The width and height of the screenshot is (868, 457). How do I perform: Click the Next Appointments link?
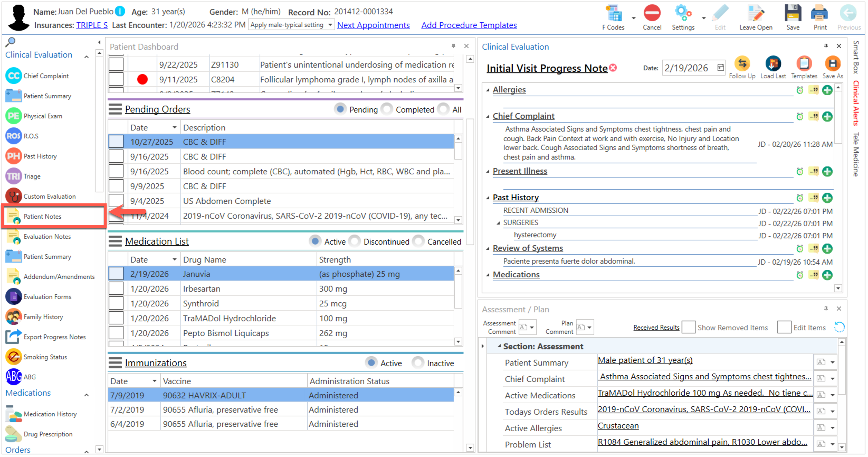coord(373,25)
